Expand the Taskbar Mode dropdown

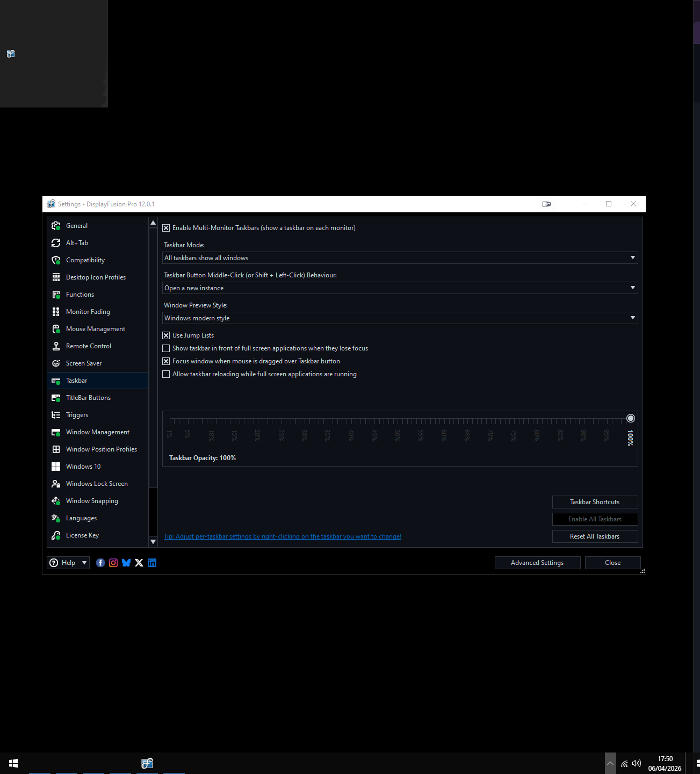(400, 258)
